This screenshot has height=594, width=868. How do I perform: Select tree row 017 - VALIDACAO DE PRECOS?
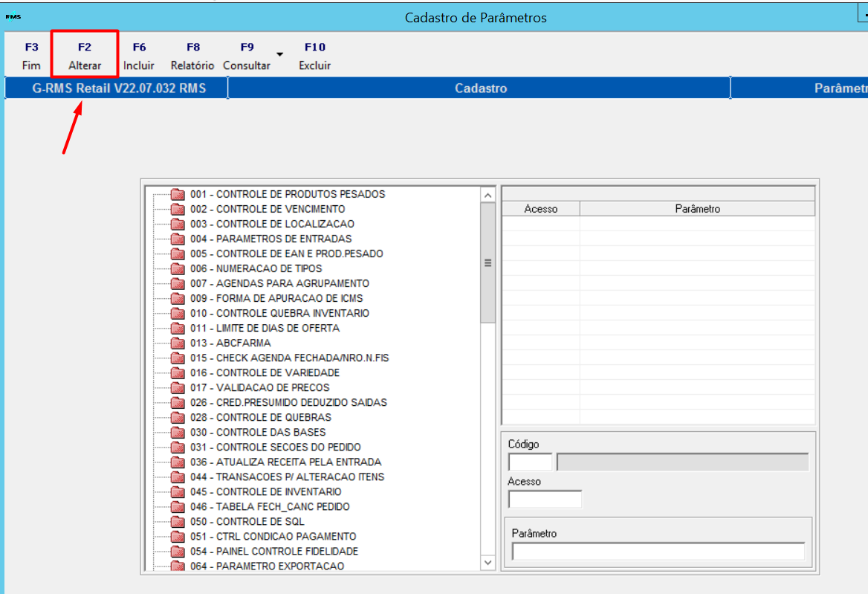coord(260,388)
